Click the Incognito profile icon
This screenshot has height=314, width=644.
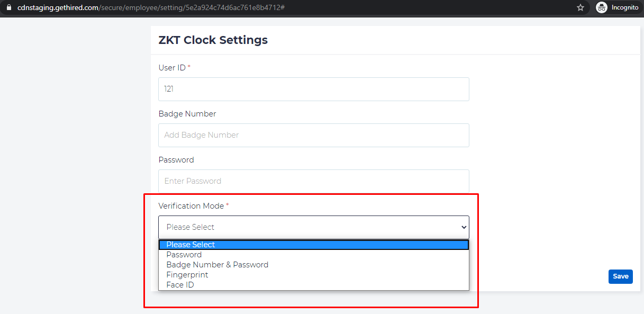tap(601, 7)
